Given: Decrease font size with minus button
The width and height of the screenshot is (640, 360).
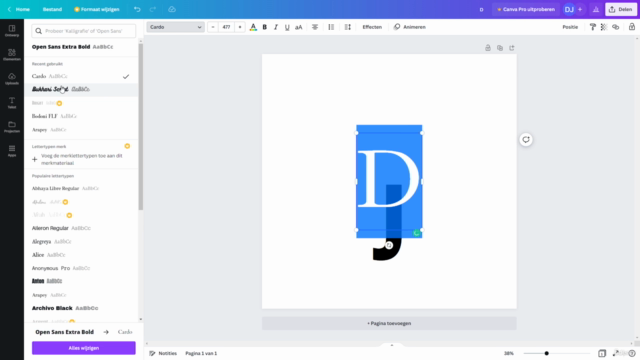Looking at the screenshot, I should (213, 27).
